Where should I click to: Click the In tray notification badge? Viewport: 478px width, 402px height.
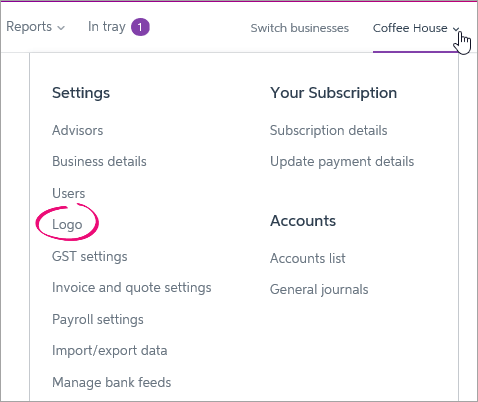(x=140, y=27)
